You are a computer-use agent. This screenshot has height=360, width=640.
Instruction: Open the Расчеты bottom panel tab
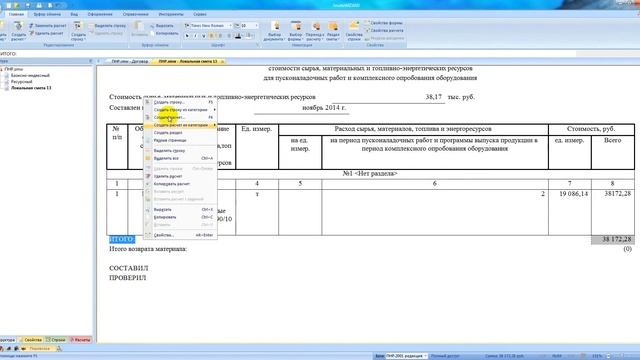click(80, 340)
